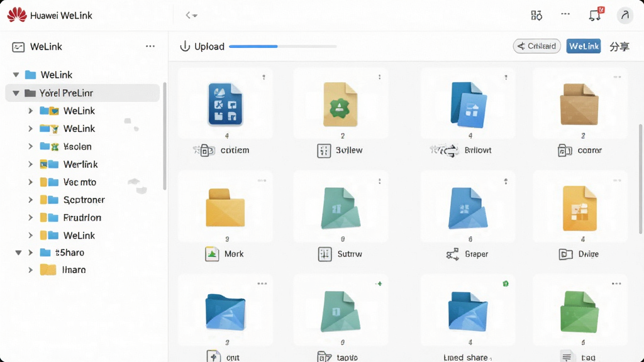The width and height of the screenshot is (644, 362).
Task: Click the WeLink panel icon in sidebar header
Action: (18, 47)
